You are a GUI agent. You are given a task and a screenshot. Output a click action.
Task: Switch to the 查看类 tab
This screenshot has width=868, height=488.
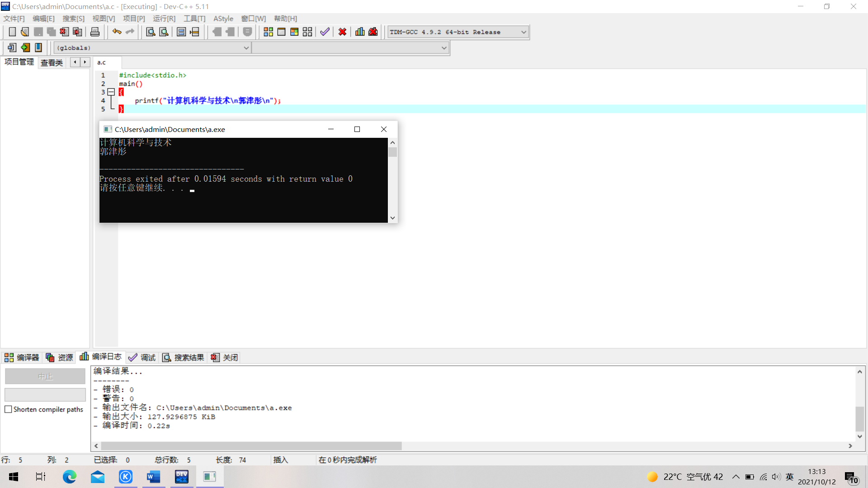click(52, 63)
